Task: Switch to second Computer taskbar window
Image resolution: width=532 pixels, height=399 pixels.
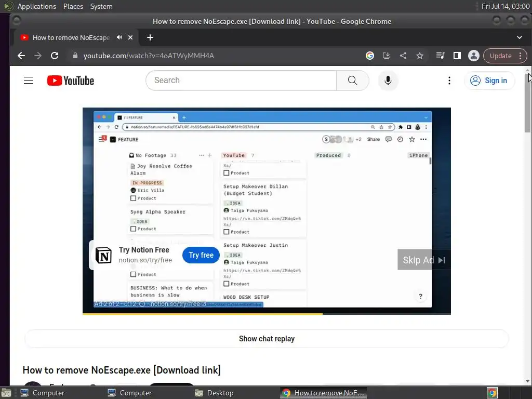Action: [x=130, y=393]
